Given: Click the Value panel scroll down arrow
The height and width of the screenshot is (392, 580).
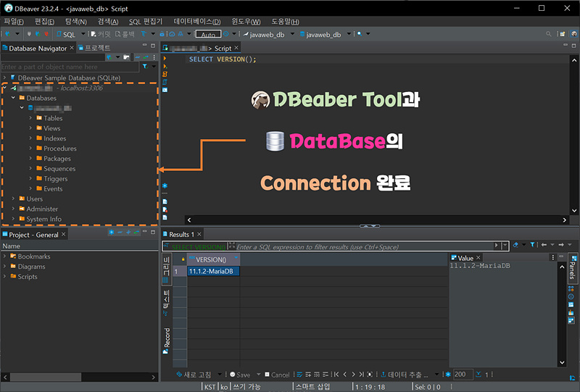Looking at the screenshot, I should click(562, 362).
